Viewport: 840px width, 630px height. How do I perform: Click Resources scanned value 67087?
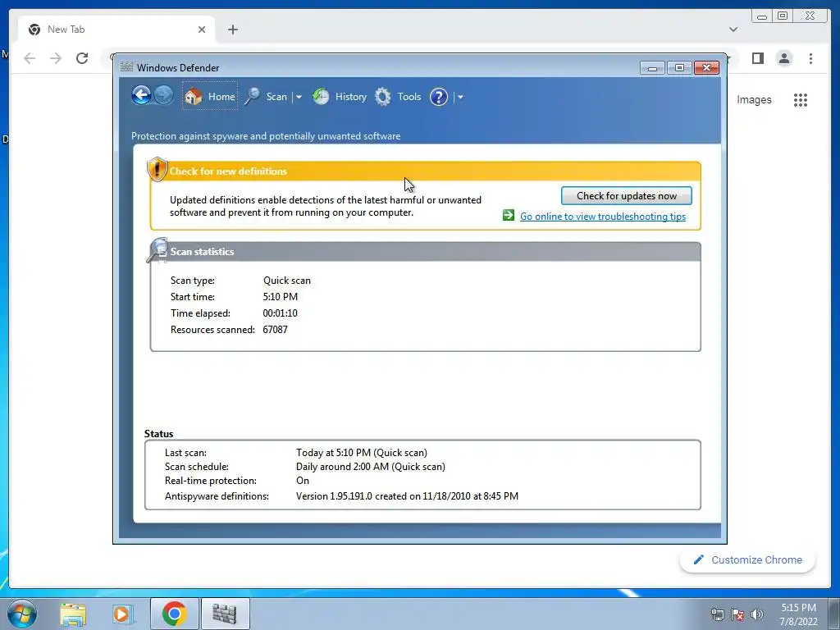click(x=275, y=330)
